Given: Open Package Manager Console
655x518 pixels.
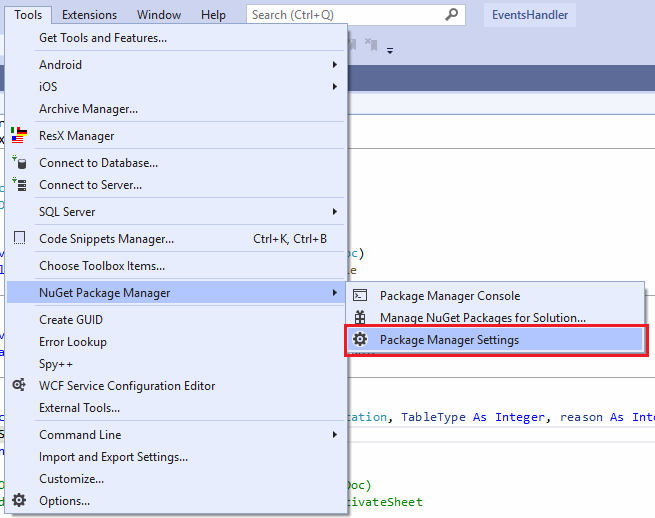Looking at the screenshot, I should click(x=495, y=295).
